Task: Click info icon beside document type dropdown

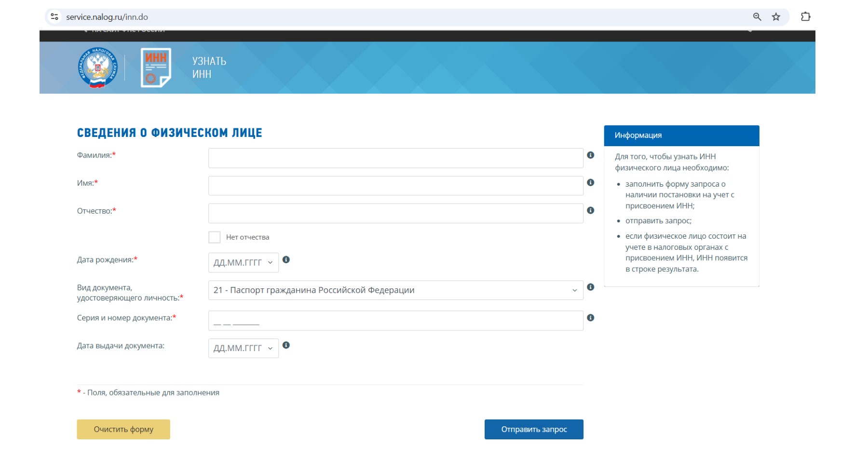Action: (590, 287)
